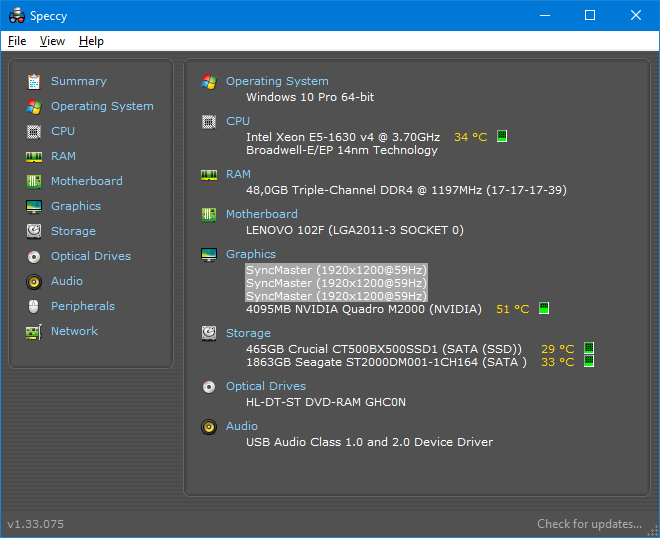
Task: Click the Motherboard icon in sidebar
Action: [x=34, y=181]
